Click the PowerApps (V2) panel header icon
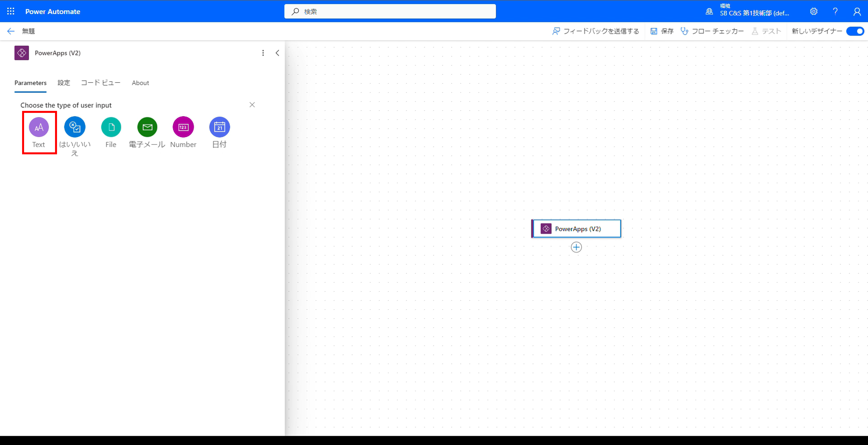Screen dimensions: 868x445 [x=22, y=53]
